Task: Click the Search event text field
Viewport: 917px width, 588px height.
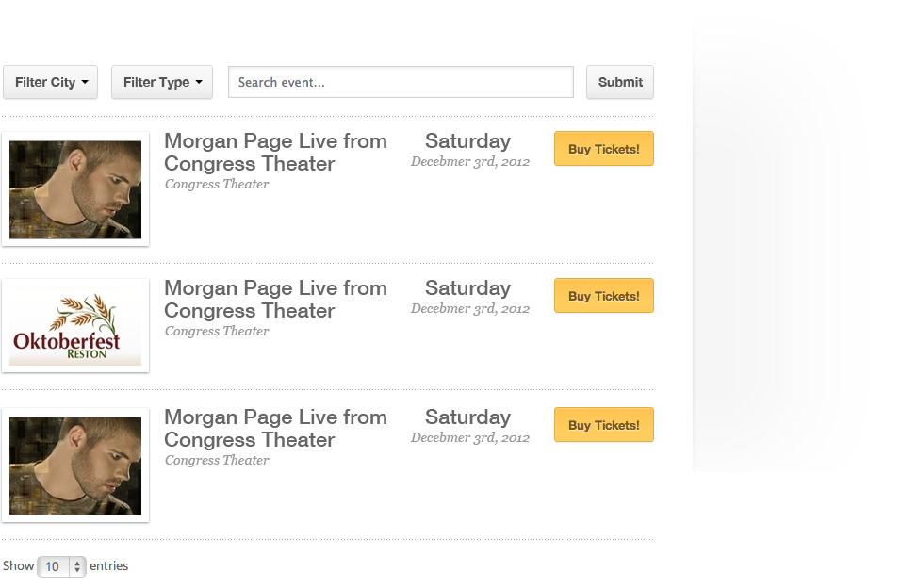Action: pos(401,82)
